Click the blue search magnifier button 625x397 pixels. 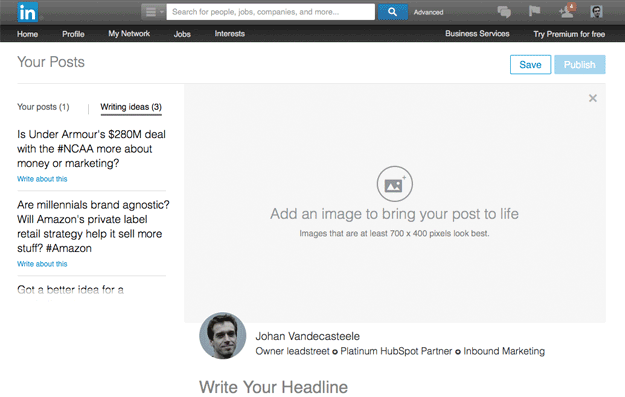pos(393,12)
